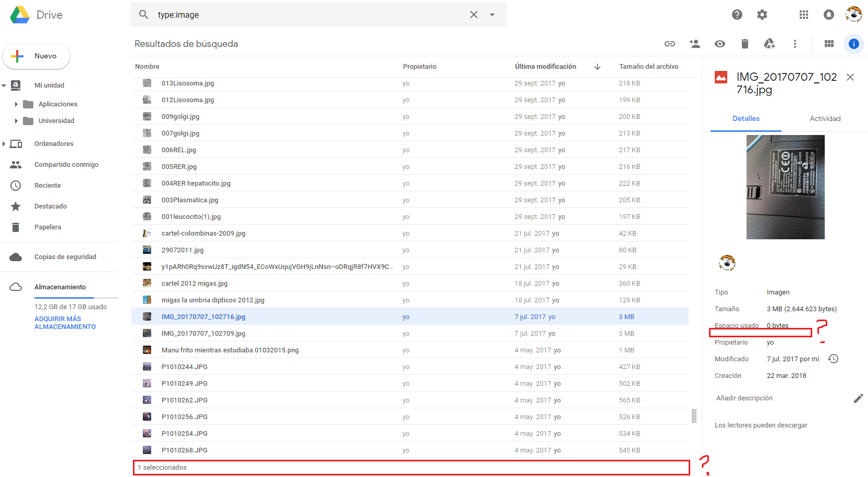Edit description with pencil icon
The image size is (868, 477).
pos(858,398)
